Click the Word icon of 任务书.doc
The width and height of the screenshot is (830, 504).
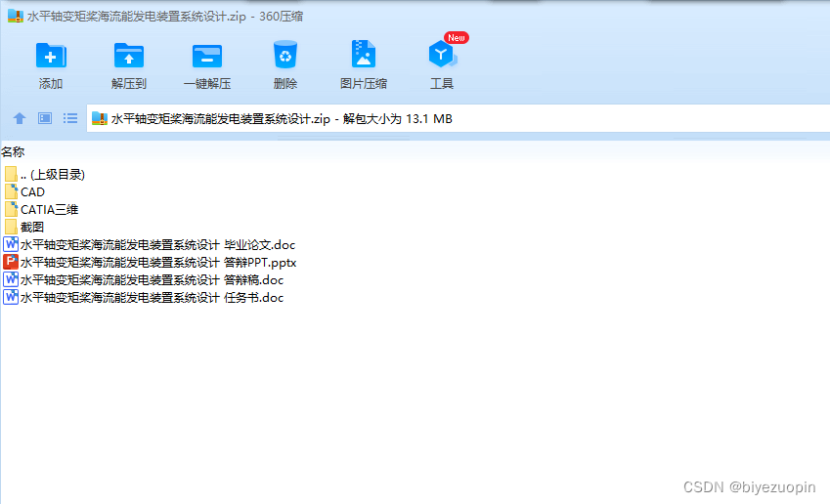coord(11,297)
